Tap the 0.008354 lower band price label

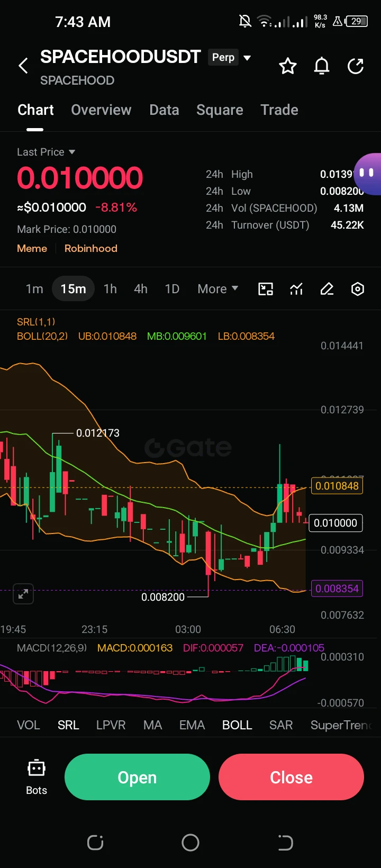337,589
